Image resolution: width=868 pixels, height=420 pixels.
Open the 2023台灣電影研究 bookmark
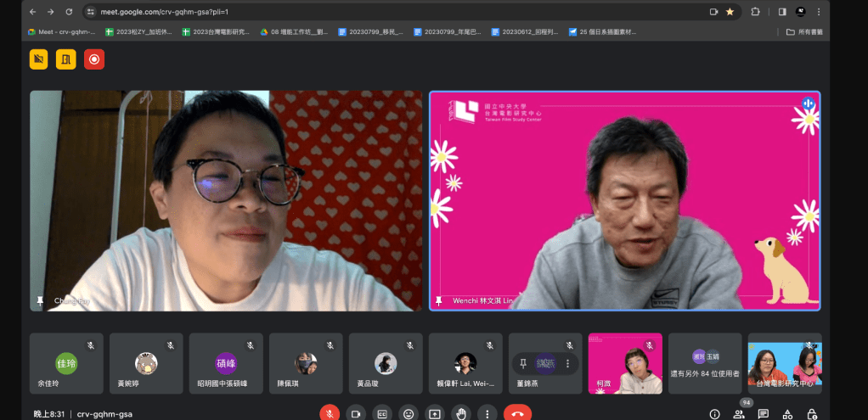tap(215, 32)
